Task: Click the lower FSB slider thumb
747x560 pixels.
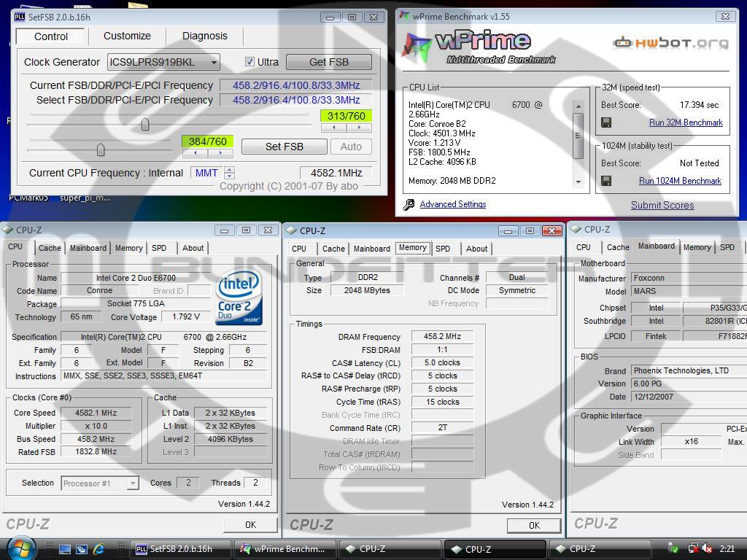Action: (x=101, y=150)
